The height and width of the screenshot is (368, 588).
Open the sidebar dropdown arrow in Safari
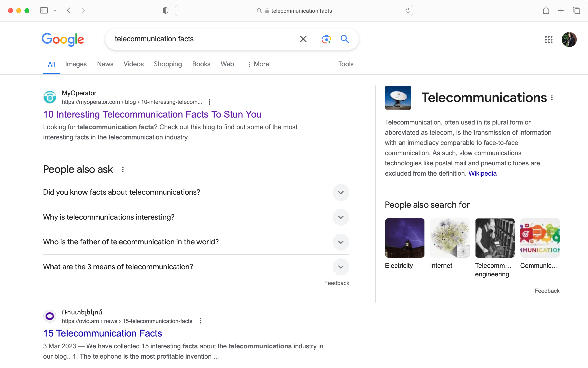point(55,10)
